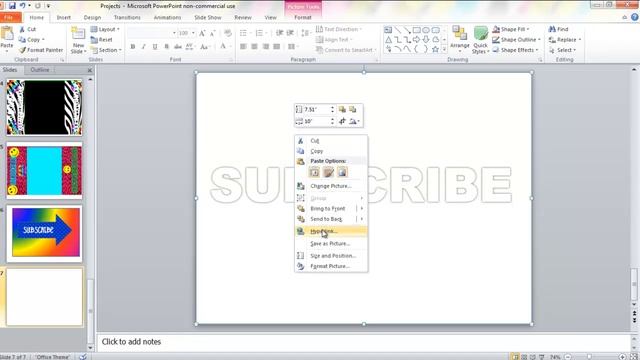
Task: Click the Decrease Font Size icon
Action: coord(212,33)
